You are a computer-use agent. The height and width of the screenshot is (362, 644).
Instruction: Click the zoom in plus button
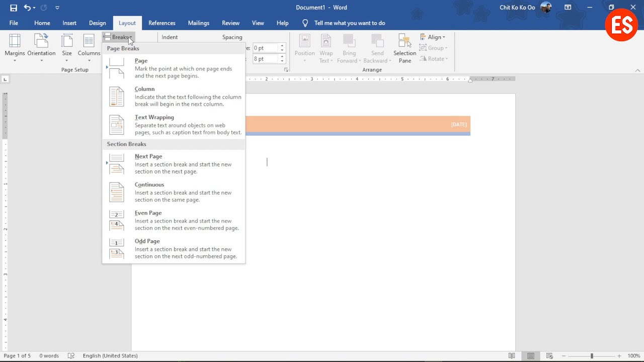619,356
